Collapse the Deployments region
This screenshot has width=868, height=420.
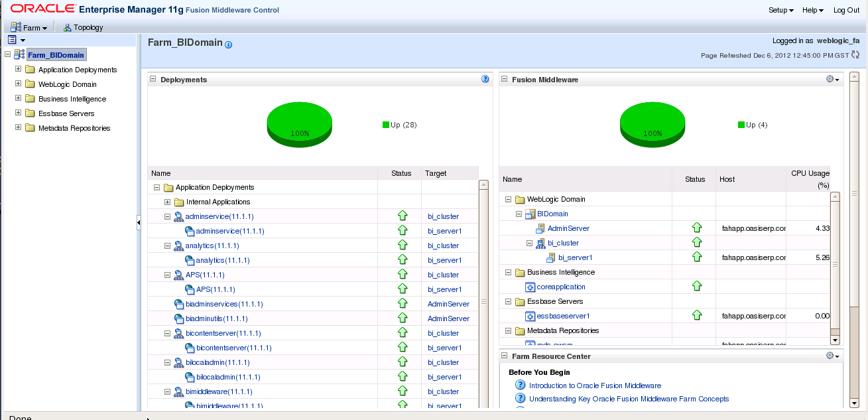tap(154, 79)
